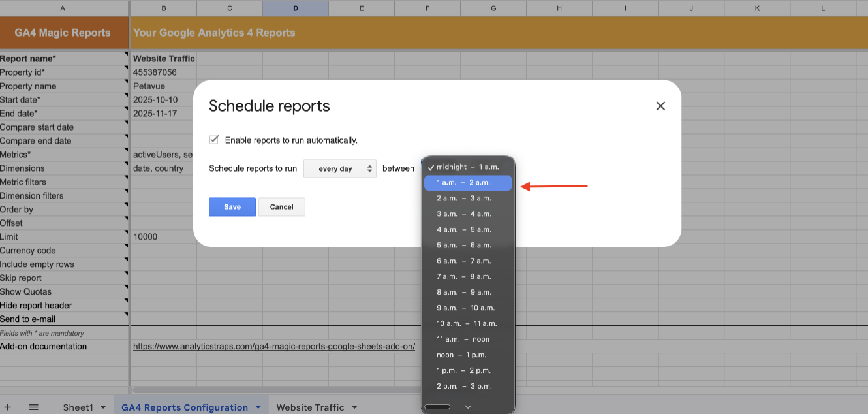Switch to the Sheet1 tab

click(x=78, y=407)
